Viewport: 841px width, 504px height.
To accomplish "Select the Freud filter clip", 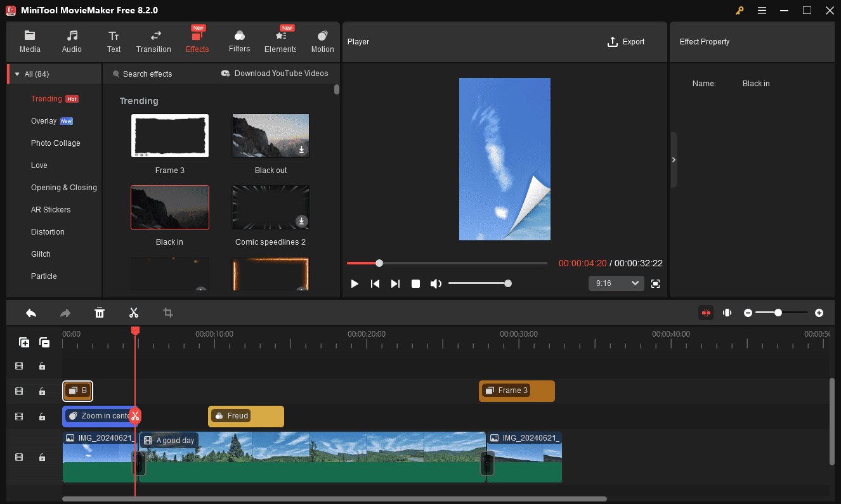I will point(246,416).
